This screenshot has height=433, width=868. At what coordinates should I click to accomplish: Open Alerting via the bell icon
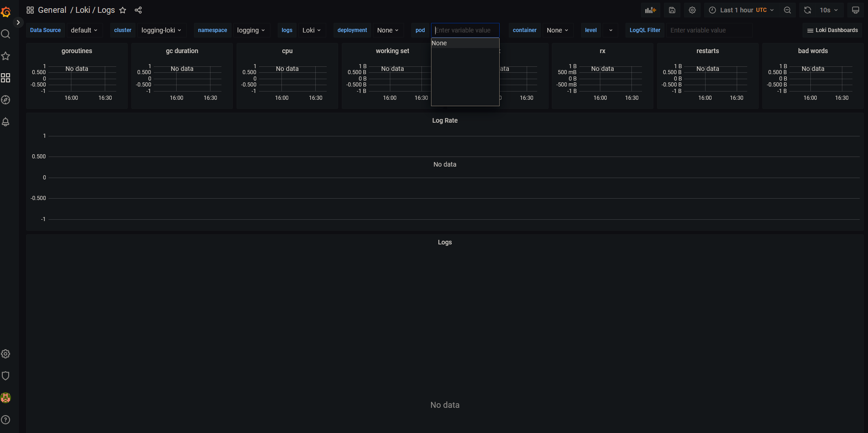coord(6,122)
